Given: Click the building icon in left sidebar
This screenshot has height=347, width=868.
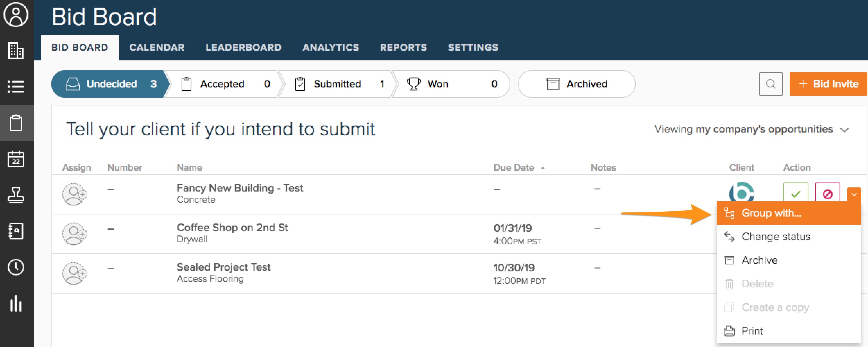Looking at the screenshot, I should [x=16, y=51].
